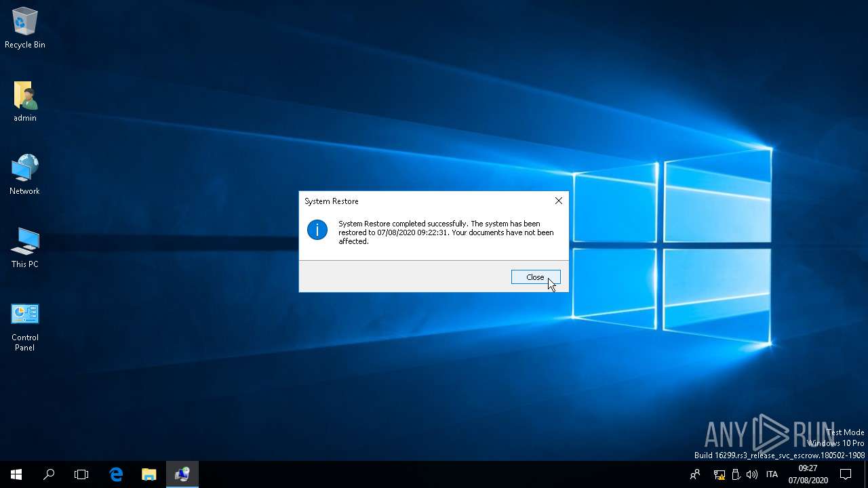Screen dimensions: 868x488
Task: Open the Action Center notifications icon
Action: [x=846, y=474]
